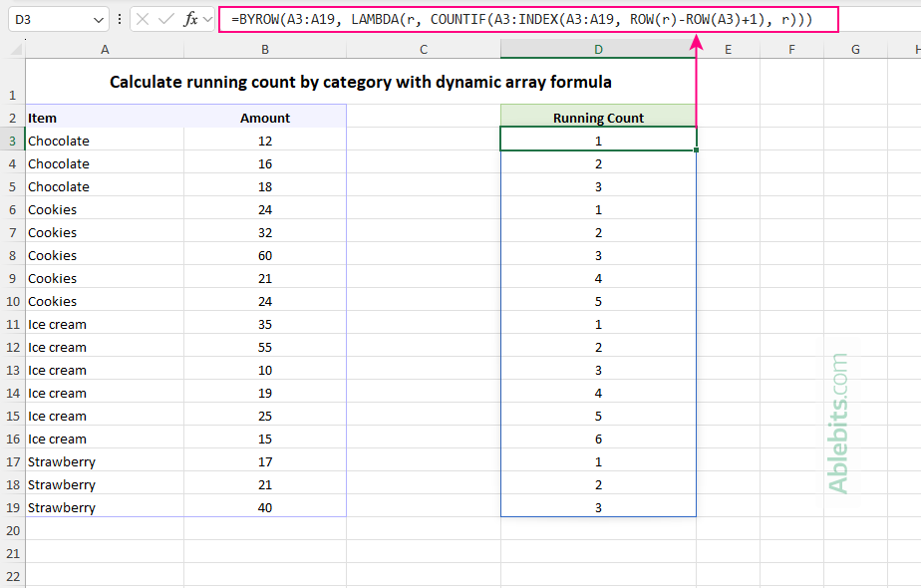Screen dimensions: 921x588
Task: Click the Select All corner triangle
Action: pyautogui.click(x=16, y=50)
